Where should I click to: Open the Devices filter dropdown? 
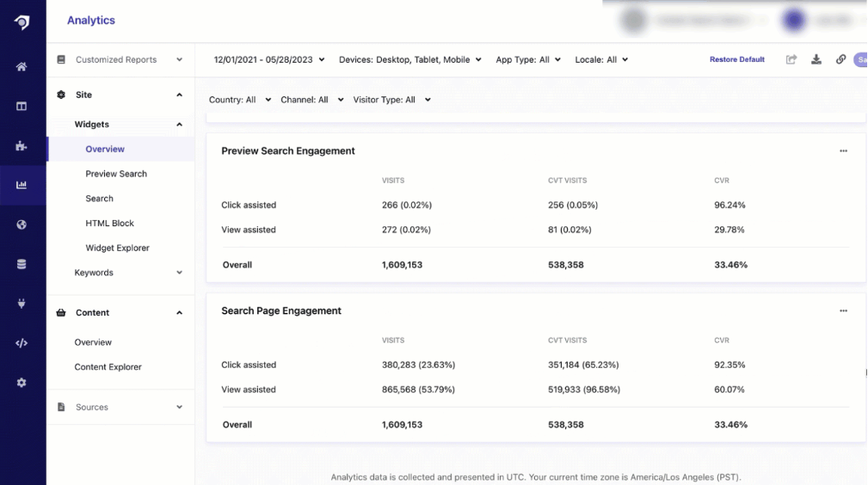click(x=410, y=59)
